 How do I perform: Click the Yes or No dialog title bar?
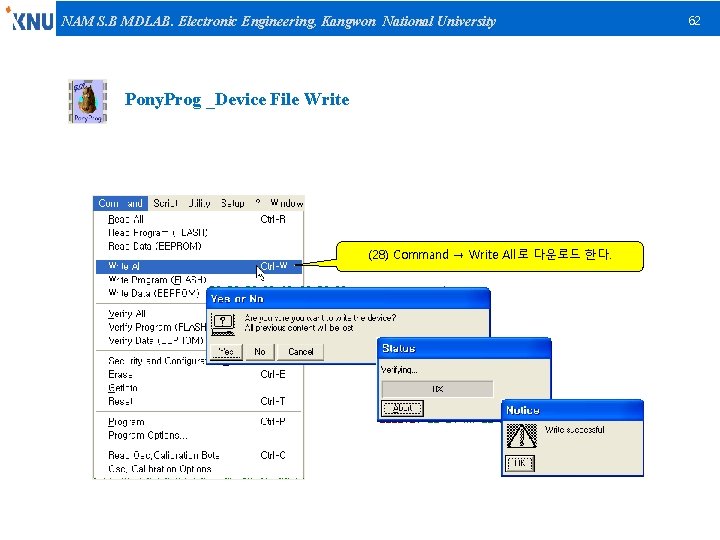point(348,299)
